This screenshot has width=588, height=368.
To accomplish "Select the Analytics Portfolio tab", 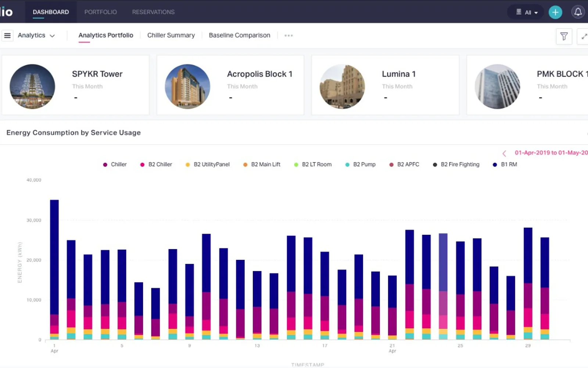I will (106, 35).
